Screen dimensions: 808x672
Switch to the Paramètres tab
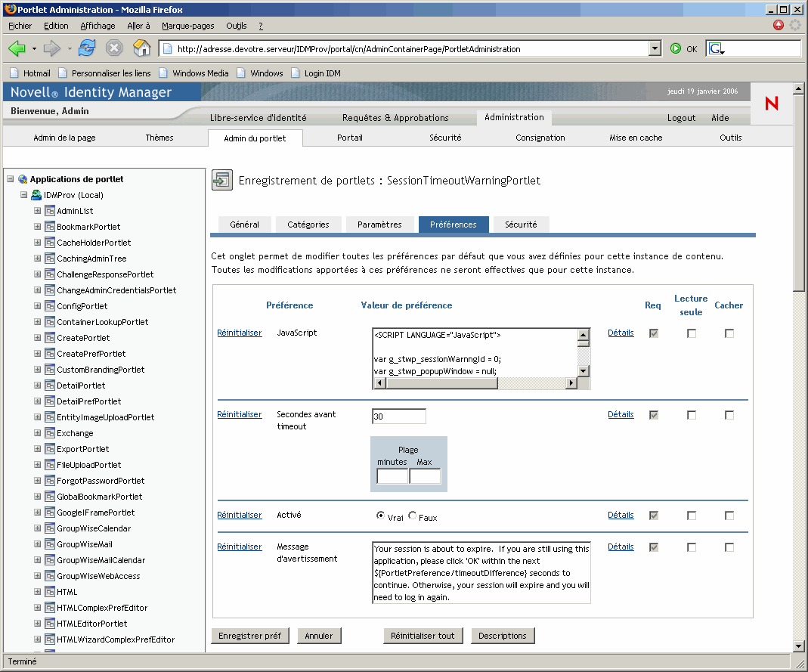[x=379, y=225]
